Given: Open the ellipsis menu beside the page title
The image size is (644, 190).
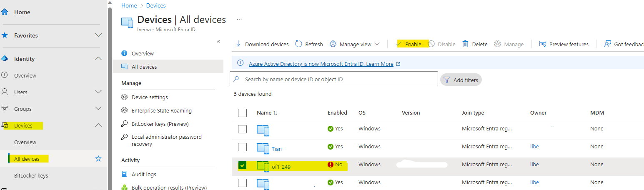Looking at the screenshot, I should [239, 20].
